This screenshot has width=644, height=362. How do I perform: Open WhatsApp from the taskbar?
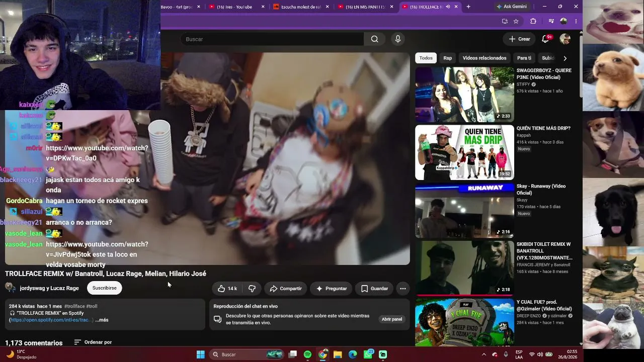(x=368, y=354)
